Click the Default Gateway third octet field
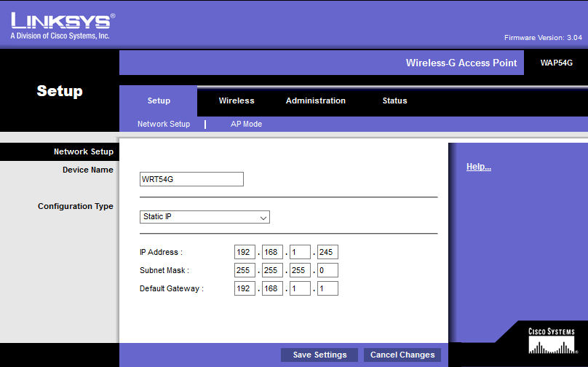Screen dimensions: 588x367 point(300,288)
